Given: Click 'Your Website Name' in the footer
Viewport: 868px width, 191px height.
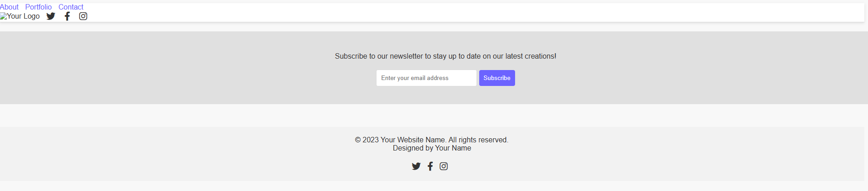Looking at the screenshot, I should click(x=412, y=140).
